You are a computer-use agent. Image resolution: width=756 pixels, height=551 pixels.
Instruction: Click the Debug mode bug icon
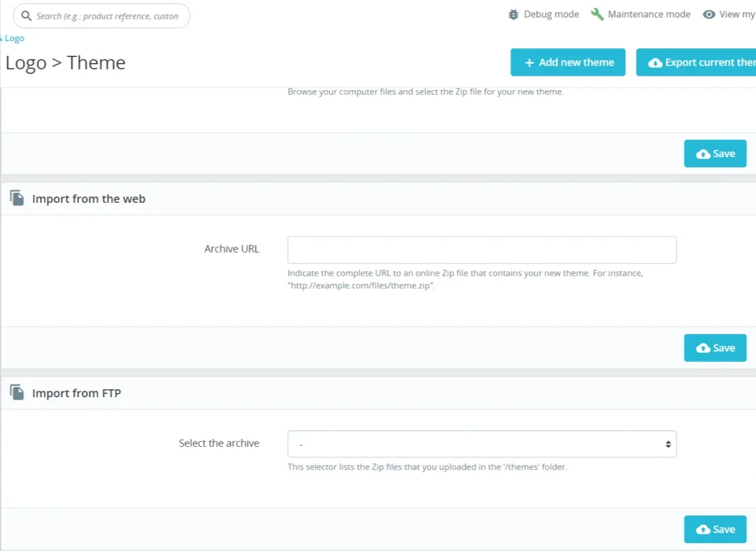[x=513, y=15]
